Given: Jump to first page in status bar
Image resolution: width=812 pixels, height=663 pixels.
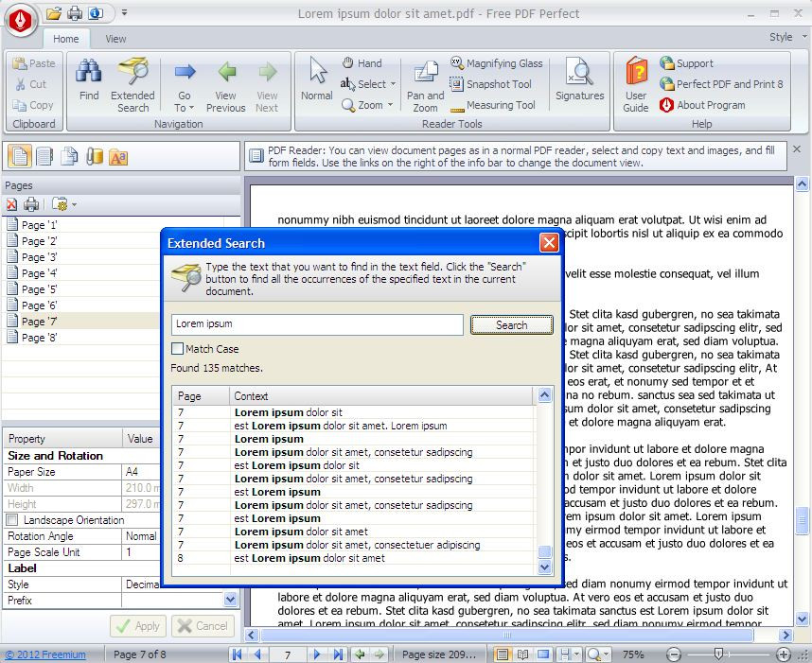Looking at the screenshot, I should [x=238, y=654].
